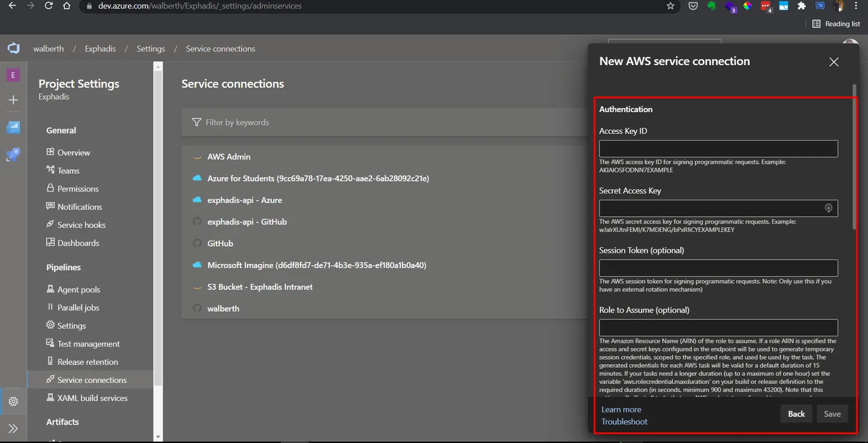Screen dimensions: 868x443
Task: Select exphadis-api - GitHub connection
Action: coord(247,222)
